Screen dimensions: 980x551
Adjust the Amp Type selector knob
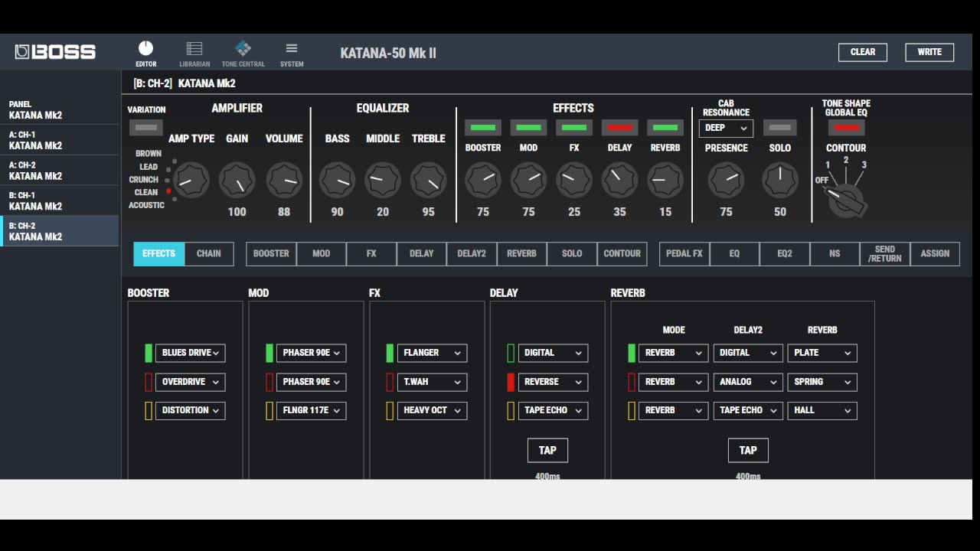pyautogui.click(x=191, y=181)
